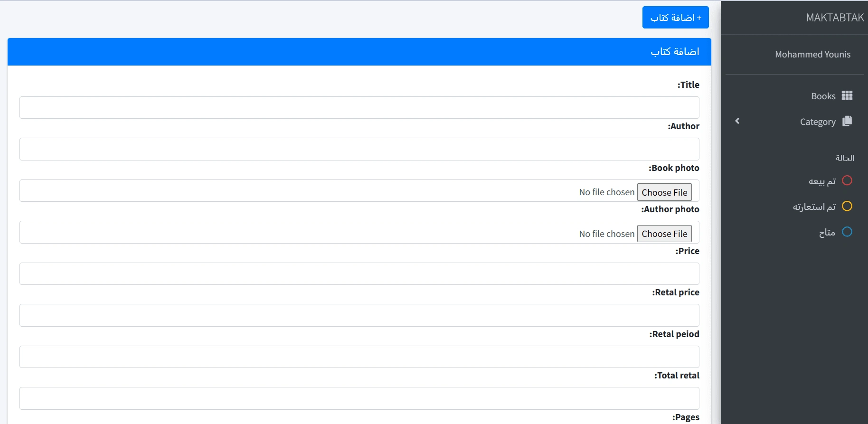Click the :Author field label
Screen dimensions: 868x424
click(683, 126)
